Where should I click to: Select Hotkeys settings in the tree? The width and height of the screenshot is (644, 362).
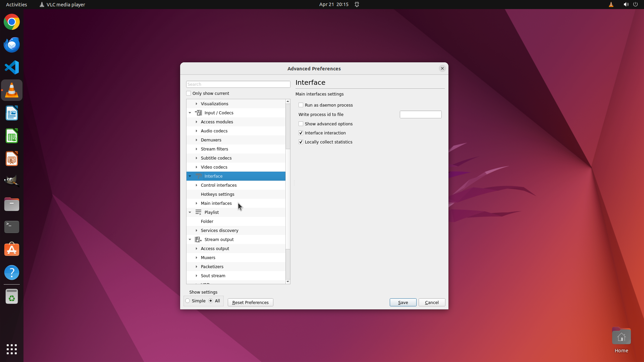(217, 194)
